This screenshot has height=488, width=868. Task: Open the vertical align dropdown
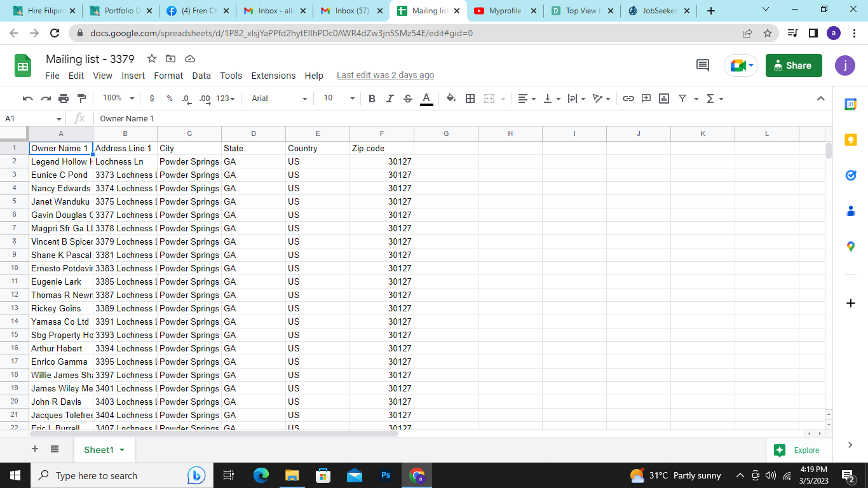[x=552, y=98]
